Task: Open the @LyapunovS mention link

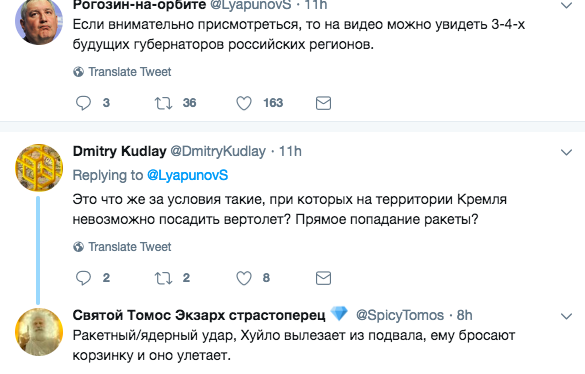Action: pyautogui.click(x=187, y=175)
